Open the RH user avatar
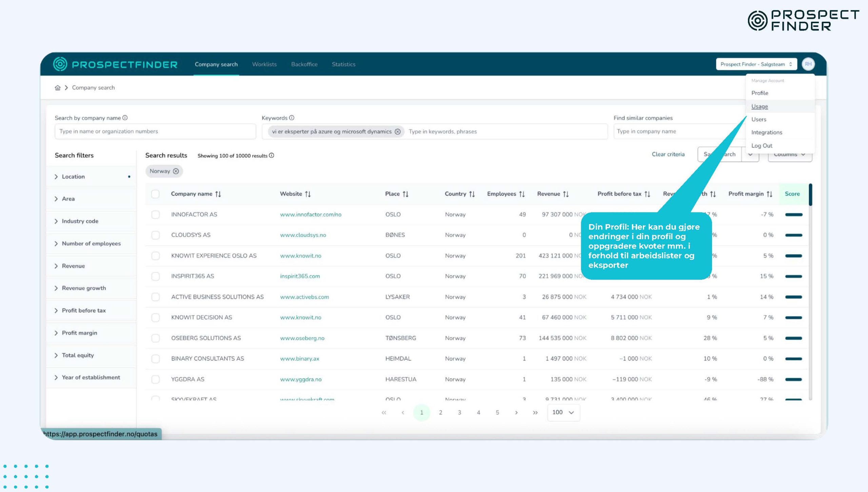This screenshot has width=868, height=492. [808, 64]
